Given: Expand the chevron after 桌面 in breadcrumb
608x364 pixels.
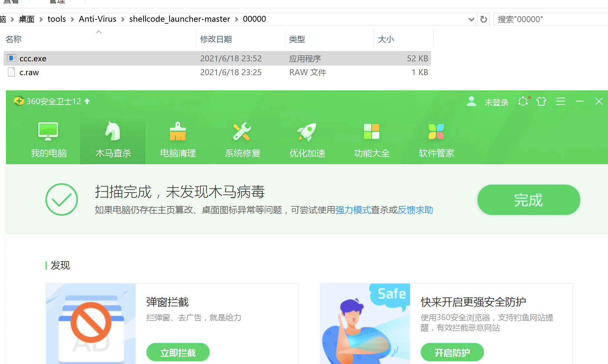Looking at the screenshot, I should click(x=41, y=19).
